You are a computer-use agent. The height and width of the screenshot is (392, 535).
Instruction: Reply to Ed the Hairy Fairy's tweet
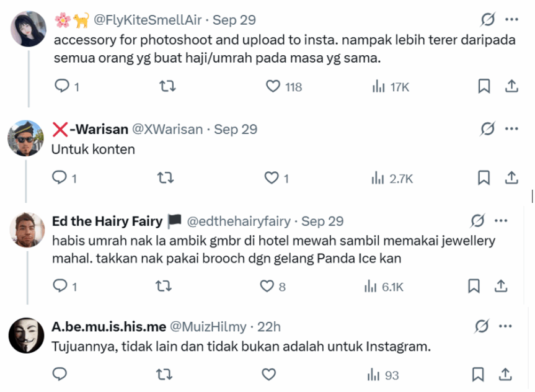click(x=61, y=286)
